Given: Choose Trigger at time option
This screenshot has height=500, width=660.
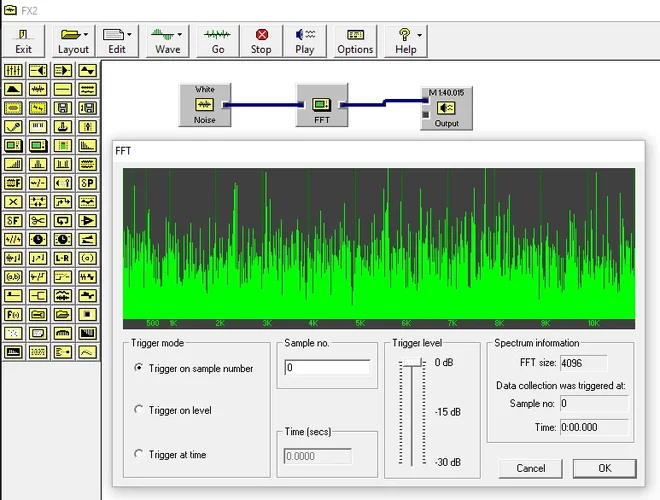Looking at the screenshot, I should click(x=138, y=454).
